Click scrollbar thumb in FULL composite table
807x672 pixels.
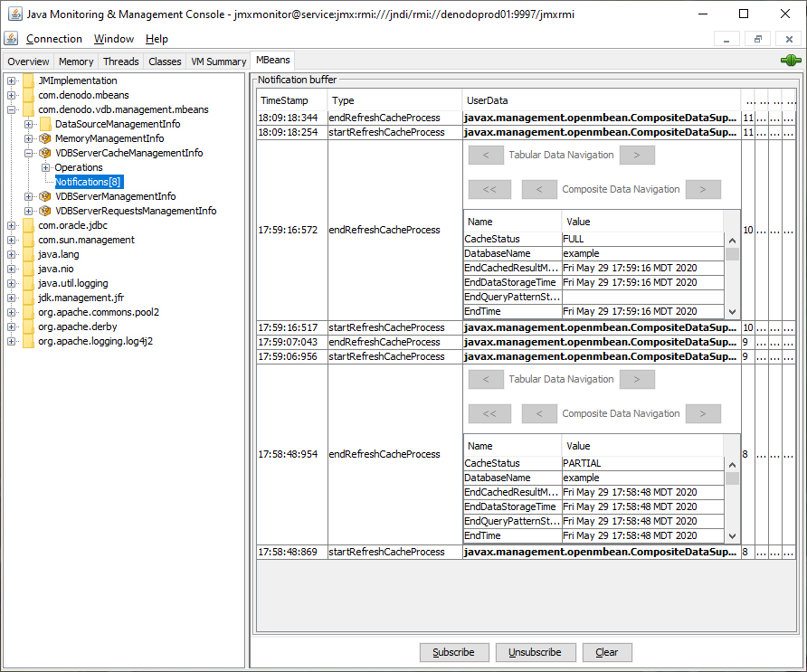(x=732, y=254)
